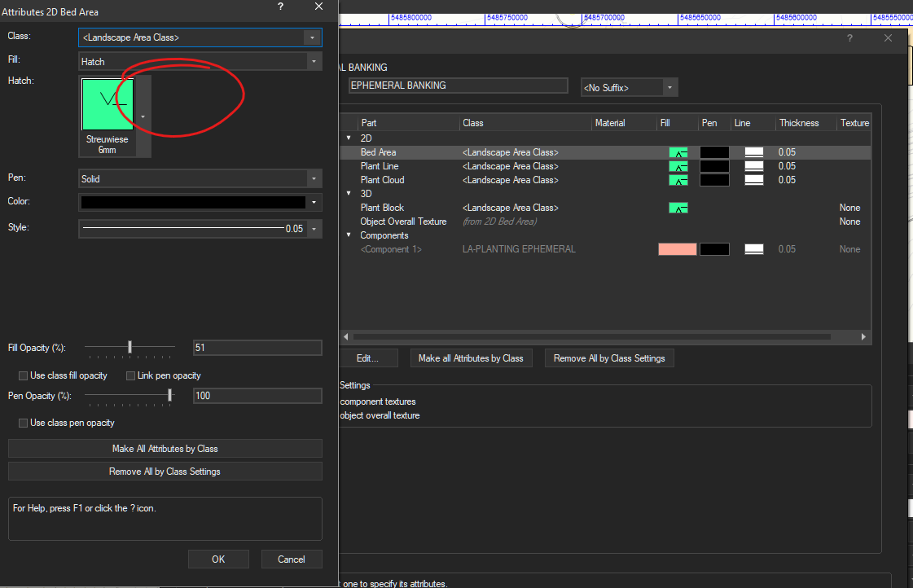913x588 pixels.
Task: Click the Plant Line fill hatch icon
Action: click(x=678, y=166)
